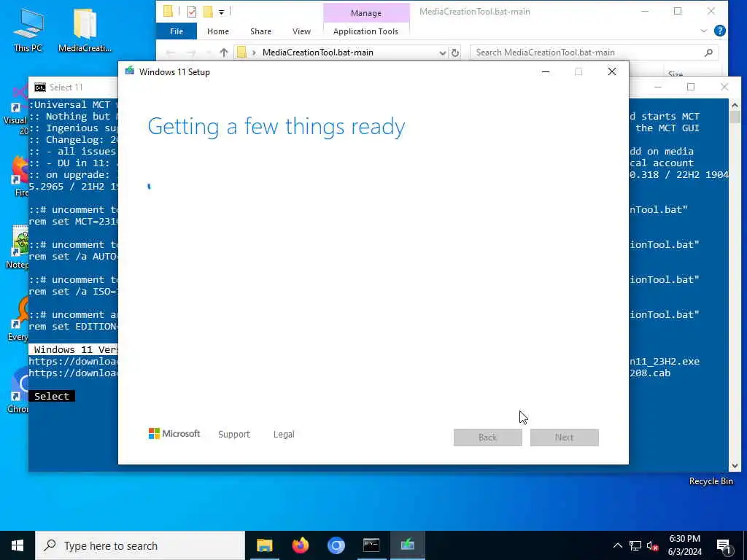Open the MediaCreati... folder on desktop
The width and height of the screenshot is (747, 560).
point(85,29)
